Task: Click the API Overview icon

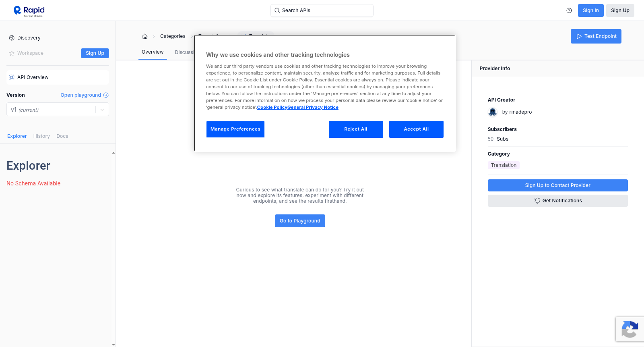Action: pos(12,77)
